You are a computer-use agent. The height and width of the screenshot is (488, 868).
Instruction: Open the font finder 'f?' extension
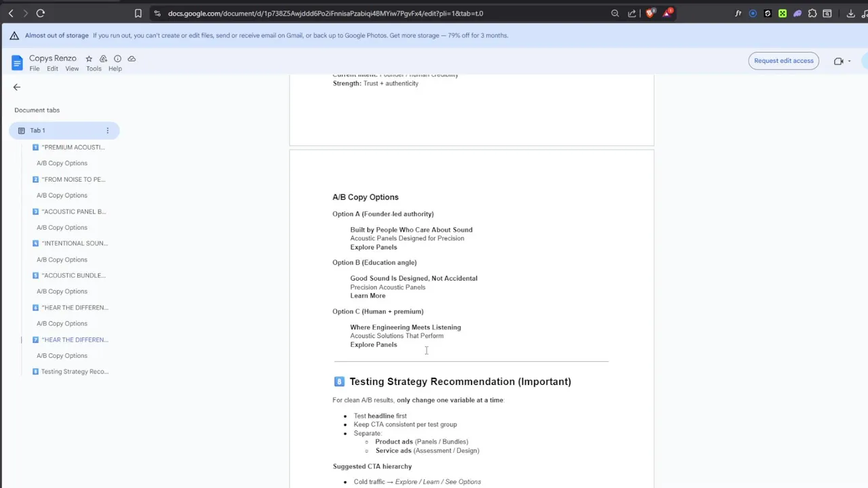coord(738,13)
